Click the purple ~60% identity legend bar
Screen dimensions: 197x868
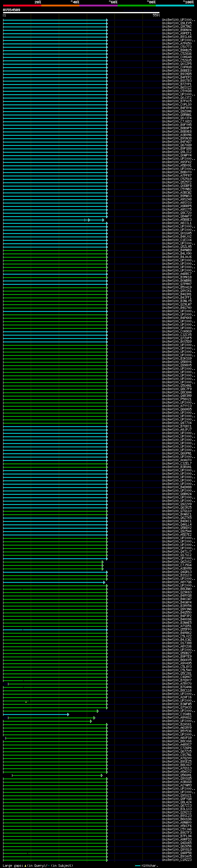(x=99, y=6)
